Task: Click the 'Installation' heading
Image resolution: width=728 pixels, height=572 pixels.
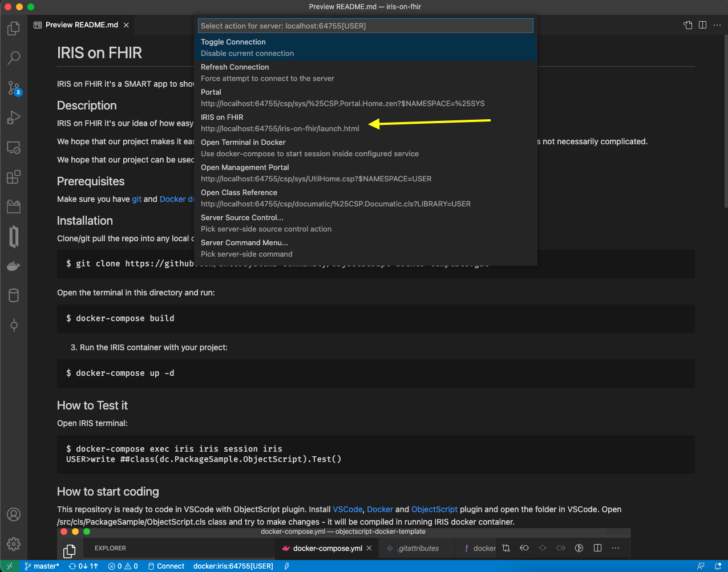Action: click(85, 221)
